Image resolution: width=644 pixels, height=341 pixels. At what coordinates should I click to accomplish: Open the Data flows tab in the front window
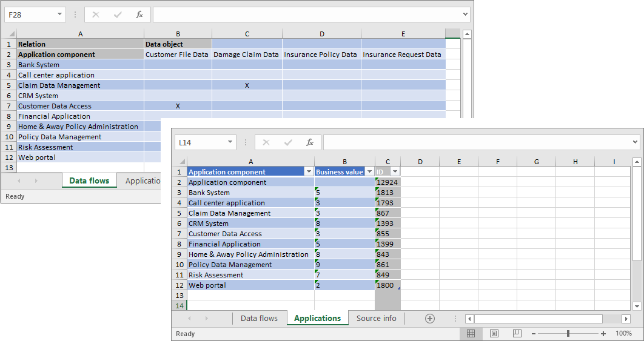coord(259,319)
